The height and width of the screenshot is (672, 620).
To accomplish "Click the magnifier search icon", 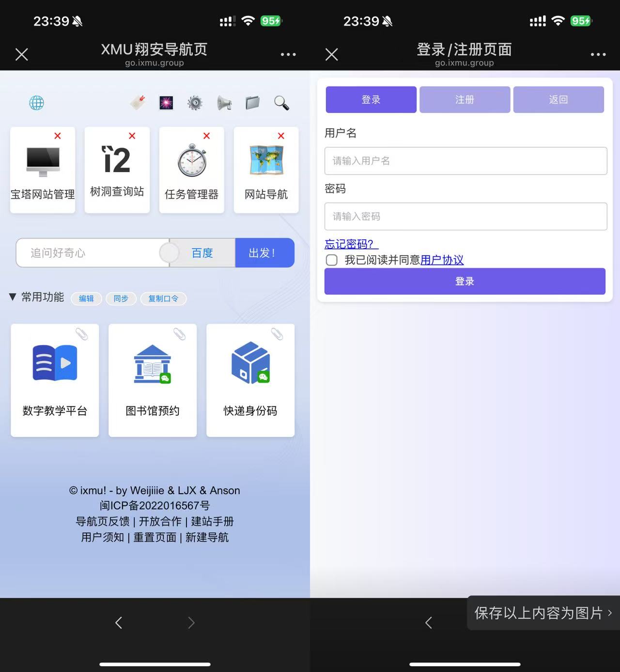I will click(281, 103).
